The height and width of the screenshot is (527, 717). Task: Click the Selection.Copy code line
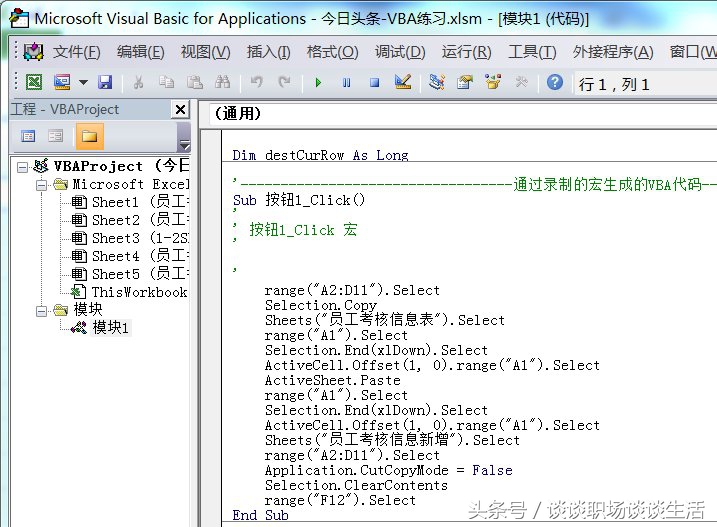pyautogui.click(x=321, y=305)
